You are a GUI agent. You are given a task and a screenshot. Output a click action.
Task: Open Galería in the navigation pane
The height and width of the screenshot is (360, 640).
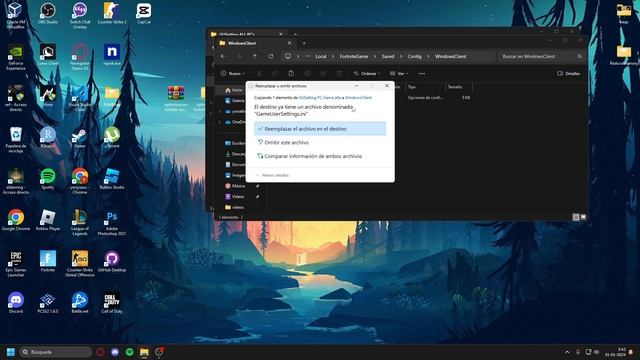click(235, 100)
